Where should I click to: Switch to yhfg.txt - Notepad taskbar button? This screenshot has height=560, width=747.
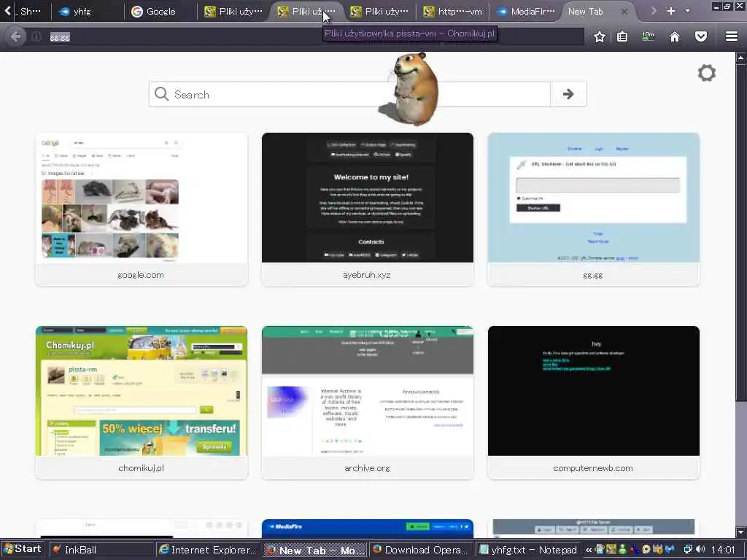click(529, 550)
